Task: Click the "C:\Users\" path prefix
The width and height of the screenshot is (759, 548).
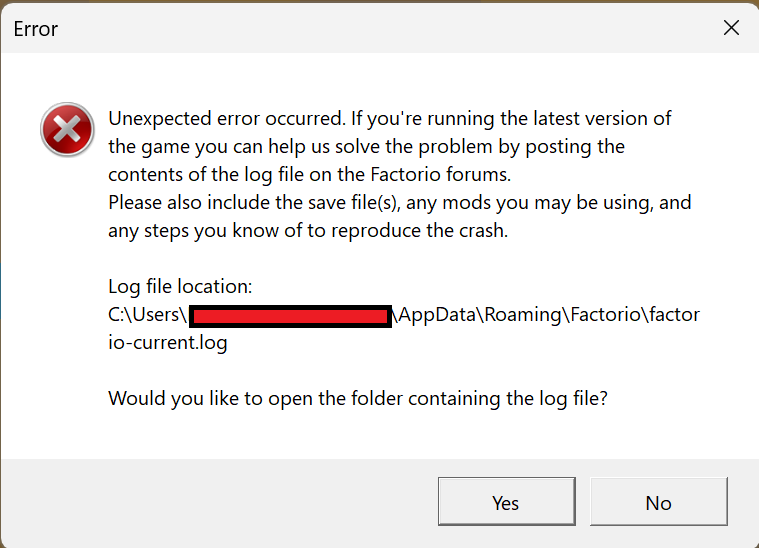Action: [147, 315]
